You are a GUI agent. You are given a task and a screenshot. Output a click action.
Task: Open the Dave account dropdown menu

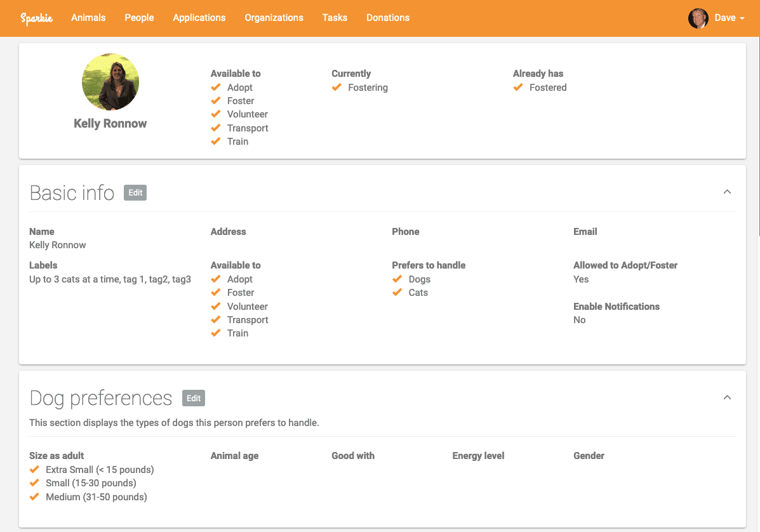click(725, 18)
